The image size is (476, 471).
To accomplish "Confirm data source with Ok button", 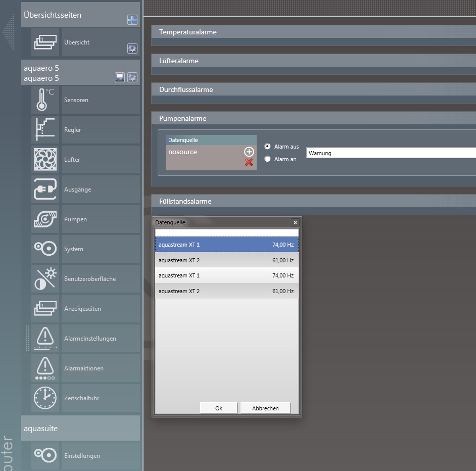I will point(219,408).
